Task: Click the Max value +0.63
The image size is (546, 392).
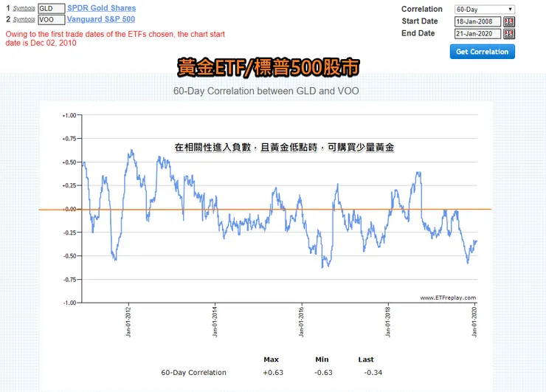Action: click(x=273, y=373)
